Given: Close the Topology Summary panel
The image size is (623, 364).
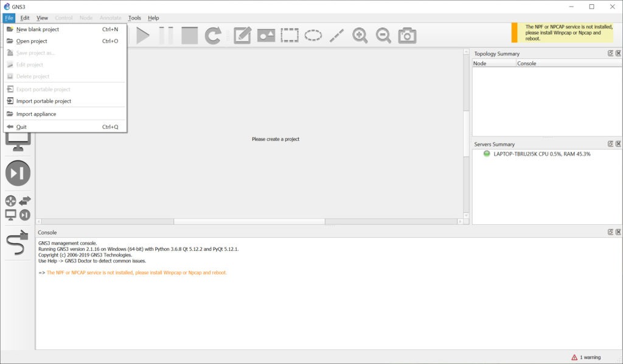Looking at the screenshot, I should (x=618, y=53).
